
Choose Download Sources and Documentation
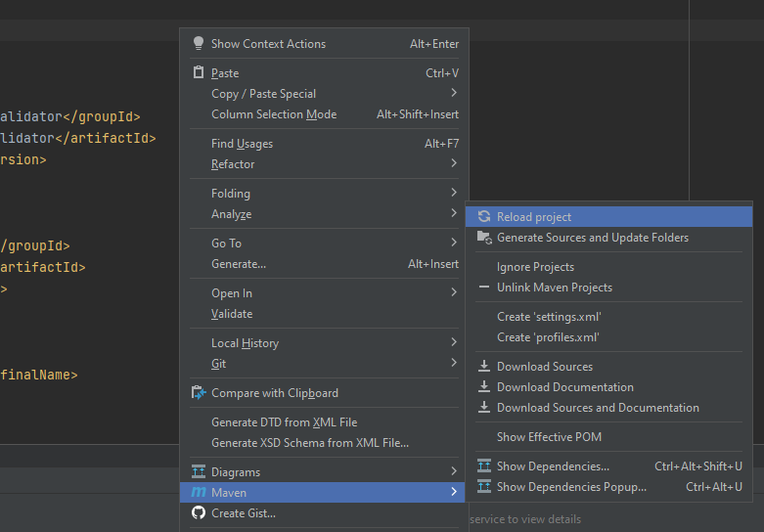coord(609,407)
